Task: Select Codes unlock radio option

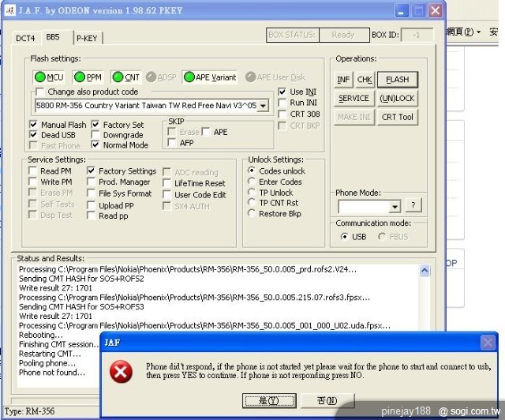Action: [x=252, y=171]
